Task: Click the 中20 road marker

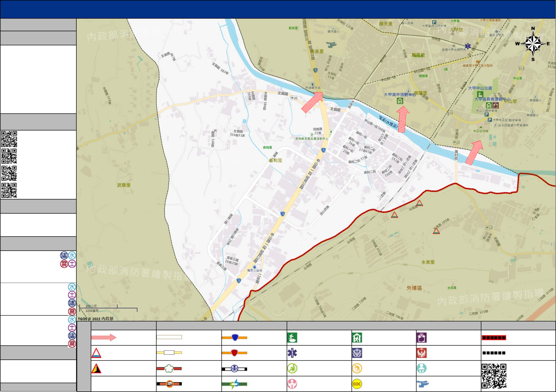Action: point(294,98)
